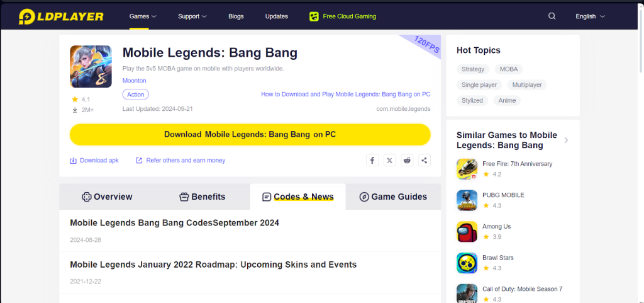
Task: Click the 2024-08-28 article date
Action: (86, 239)
